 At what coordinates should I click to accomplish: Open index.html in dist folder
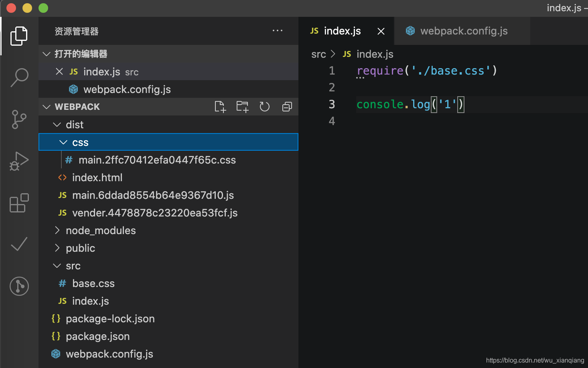tap(97, 178)
